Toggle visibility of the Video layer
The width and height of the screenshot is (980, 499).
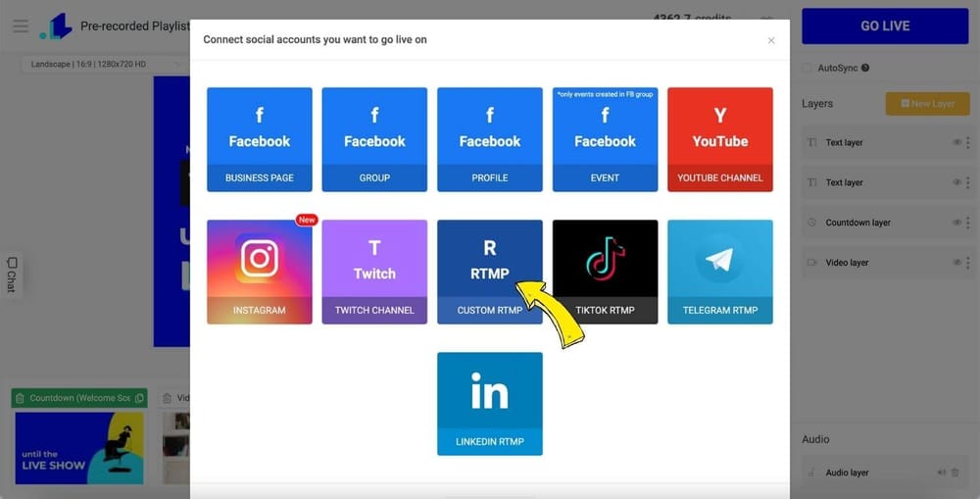(956, 263)
